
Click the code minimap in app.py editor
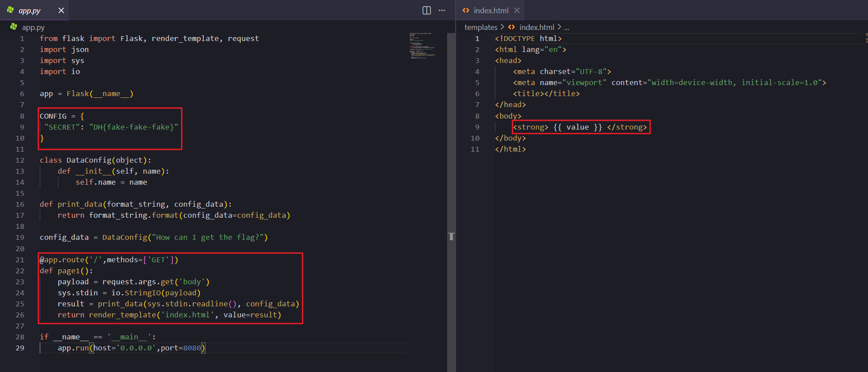422,45
